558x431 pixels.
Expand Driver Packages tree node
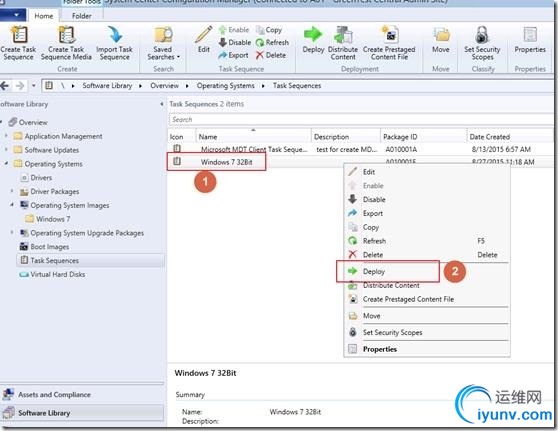pos(12,191)
